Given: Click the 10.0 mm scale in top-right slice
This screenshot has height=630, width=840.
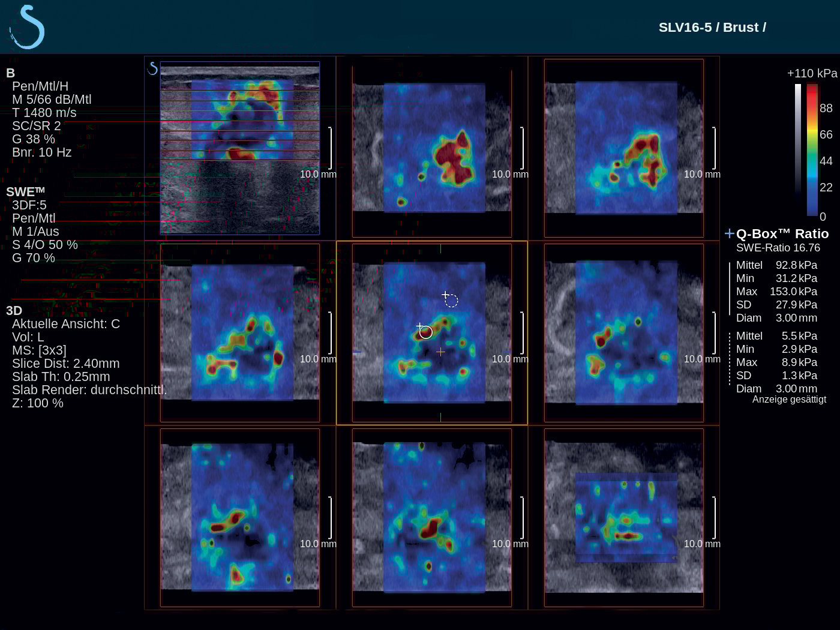Looking at the screenshot, I should pos(702,175).
